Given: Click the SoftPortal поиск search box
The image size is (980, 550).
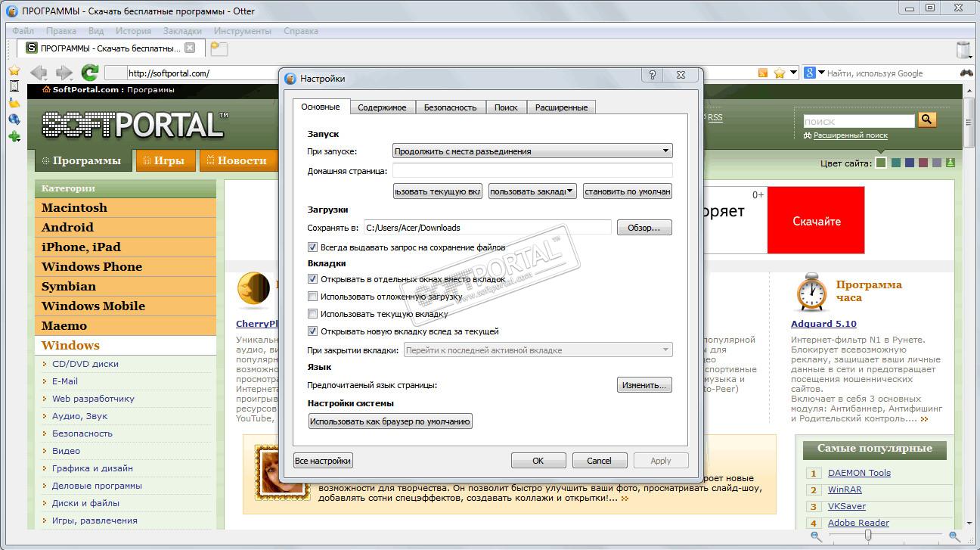Looking at the screenshot, I should [x=859, y=121].
